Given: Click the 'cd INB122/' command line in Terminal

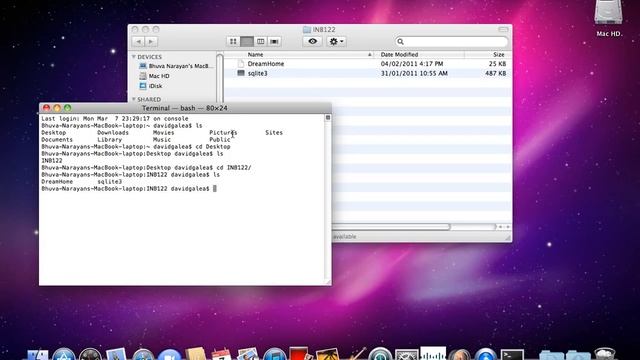Looking at the screenshot, I should click(x=146, y=168).
